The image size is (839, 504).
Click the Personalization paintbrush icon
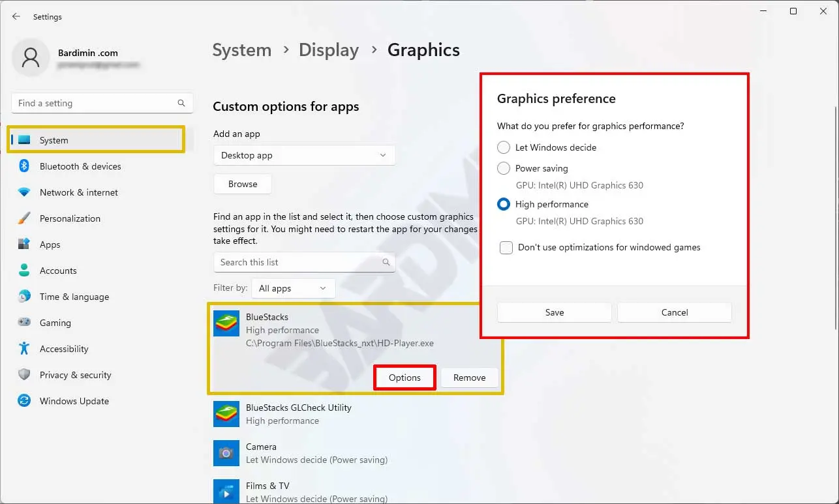point(24,218)
